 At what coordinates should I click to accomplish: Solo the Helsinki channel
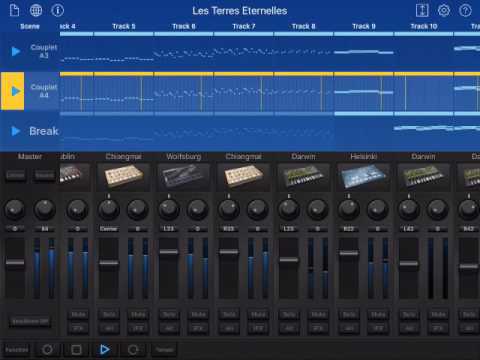349,314
